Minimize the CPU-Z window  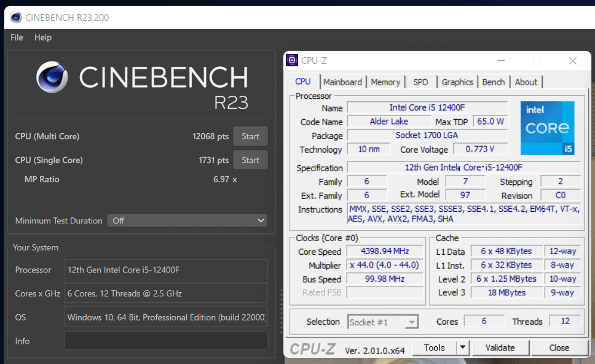coord(501,61)
